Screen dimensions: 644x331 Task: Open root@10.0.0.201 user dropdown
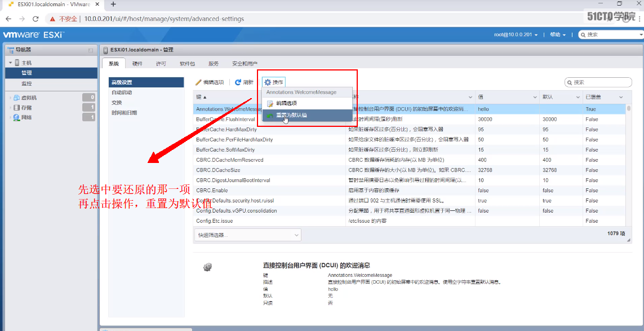(x=516, y=35)
